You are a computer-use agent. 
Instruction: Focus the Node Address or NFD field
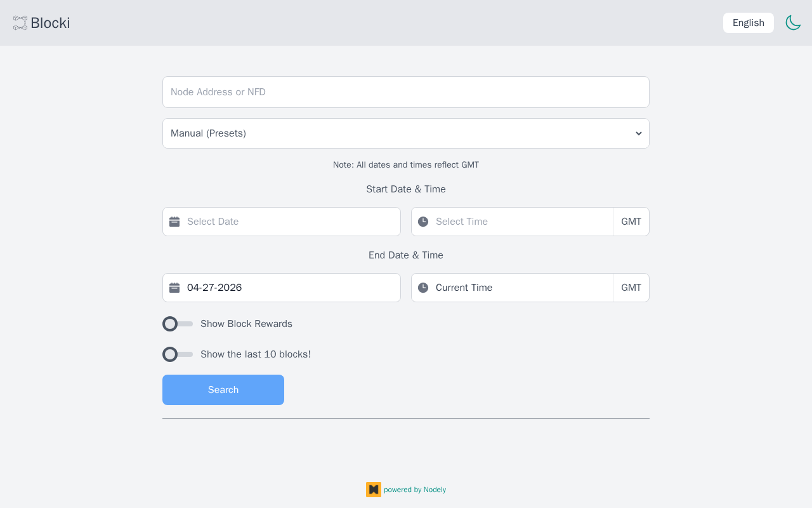pos(406,92)
